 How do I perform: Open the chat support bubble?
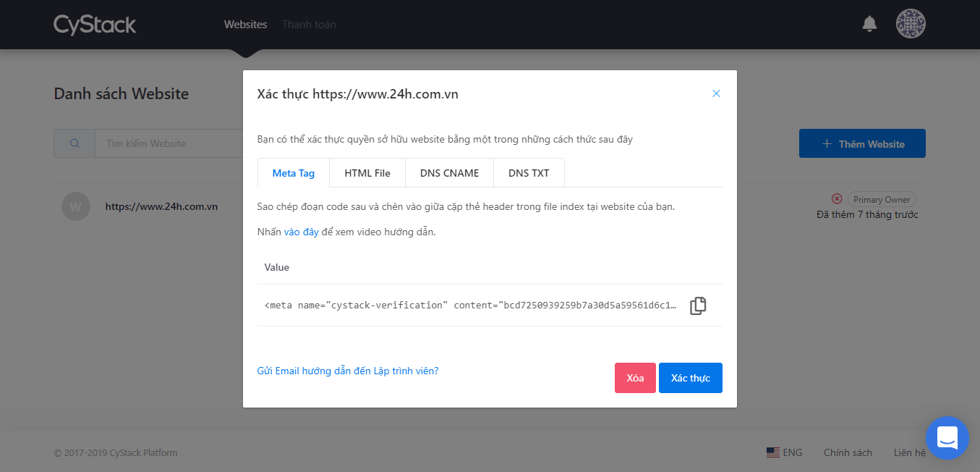[947, 437]
